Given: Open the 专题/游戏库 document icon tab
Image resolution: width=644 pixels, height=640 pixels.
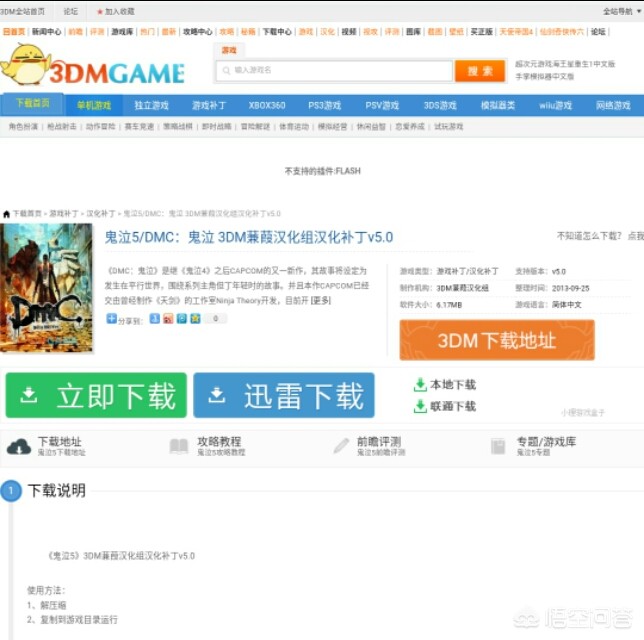Looking at the screenshot, I should (x=534, y=447).
